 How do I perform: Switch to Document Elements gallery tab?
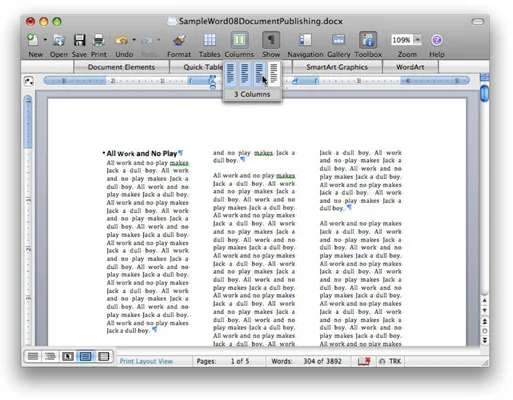coord(121,67)
